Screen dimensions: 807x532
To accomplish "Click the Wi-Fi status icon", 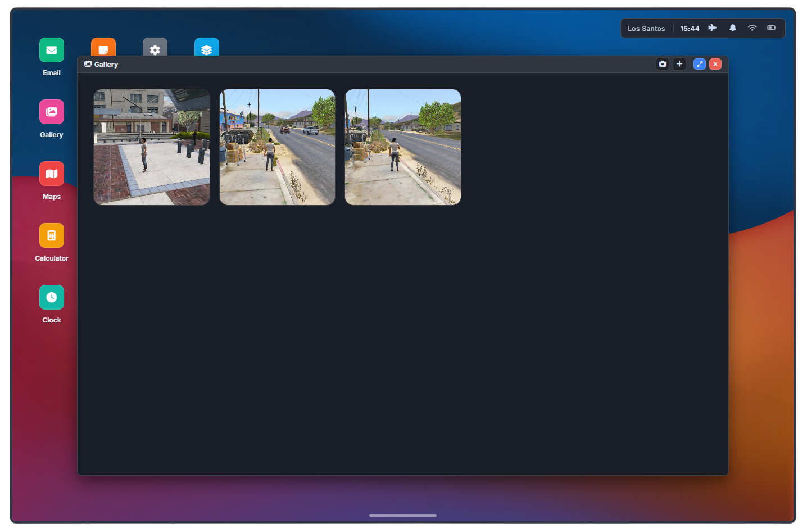I will 752,28.
